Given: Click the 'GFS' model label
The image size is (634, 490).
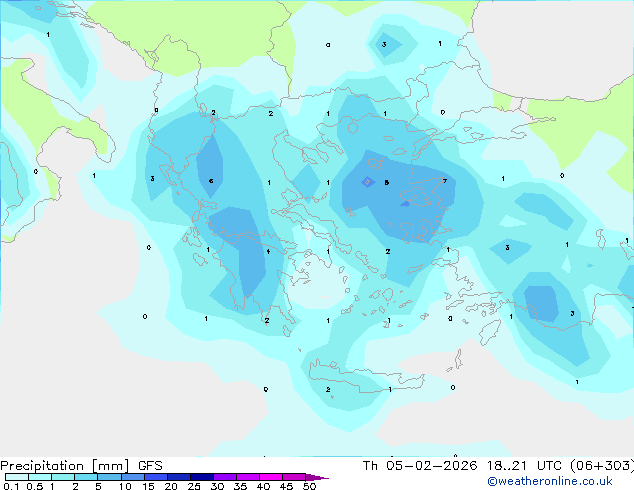Looking at the screenshot, I should tap(150, 466).
